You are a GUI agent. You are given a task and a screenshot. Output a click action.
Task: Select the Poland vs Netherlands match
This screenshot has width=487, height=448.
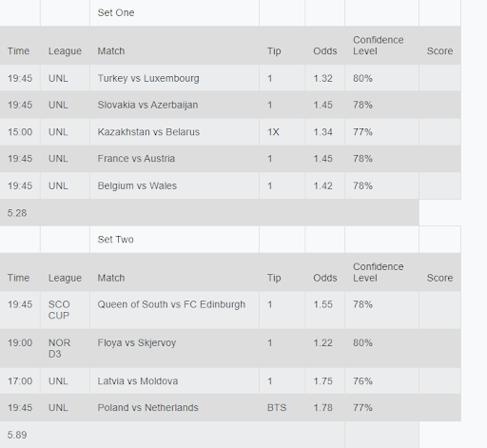coord(147,407)
